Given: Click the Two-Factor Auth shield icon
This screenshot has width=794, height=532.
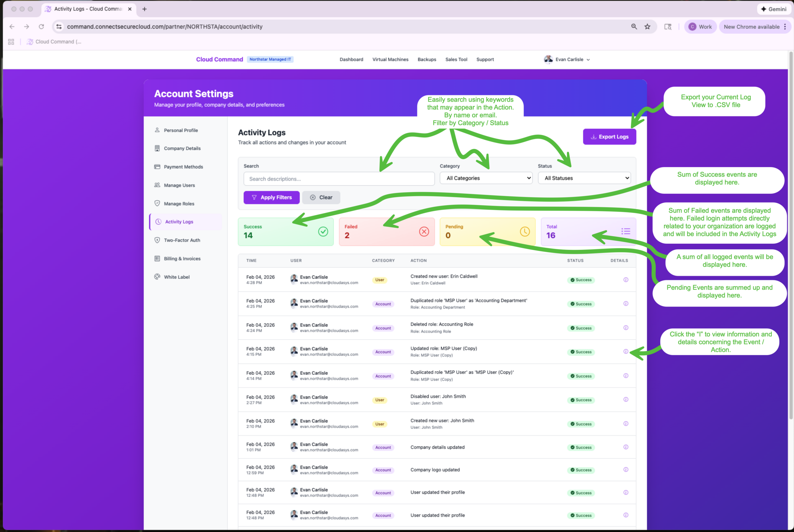Looking at the screenshot, I should pos(158,240).
